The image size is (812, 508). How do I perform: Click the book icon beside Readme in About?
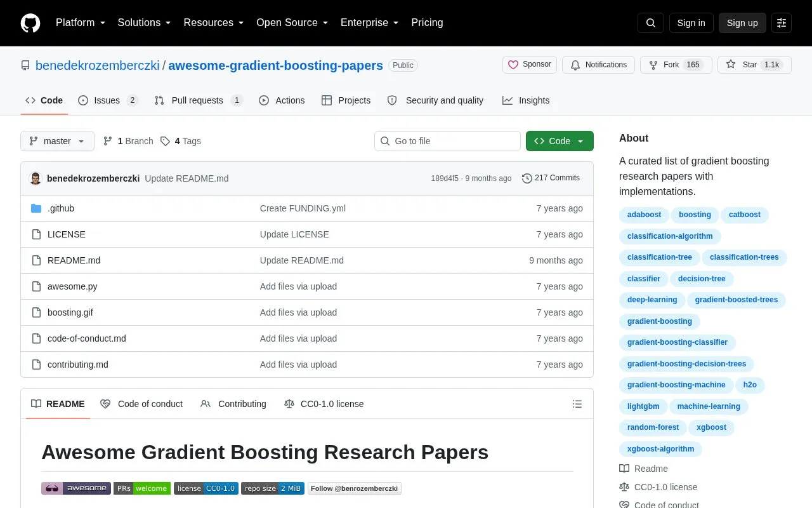624,469
